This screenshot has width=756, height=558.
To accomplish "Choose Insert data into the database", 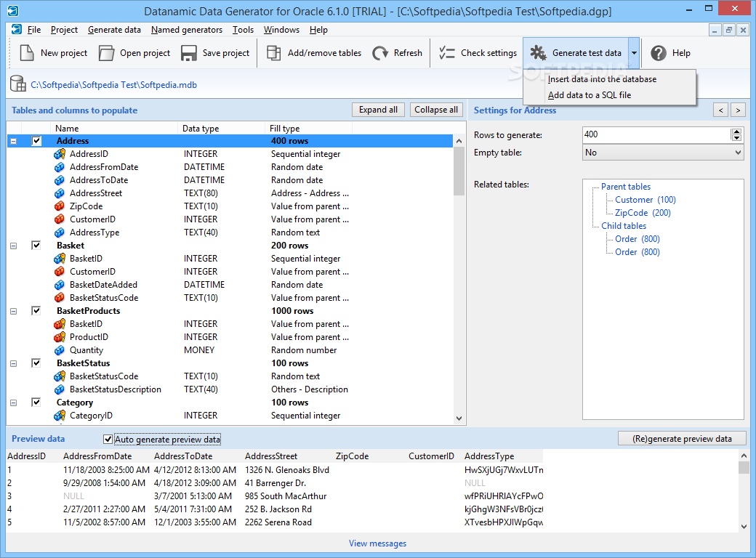I will pos(609,79).
